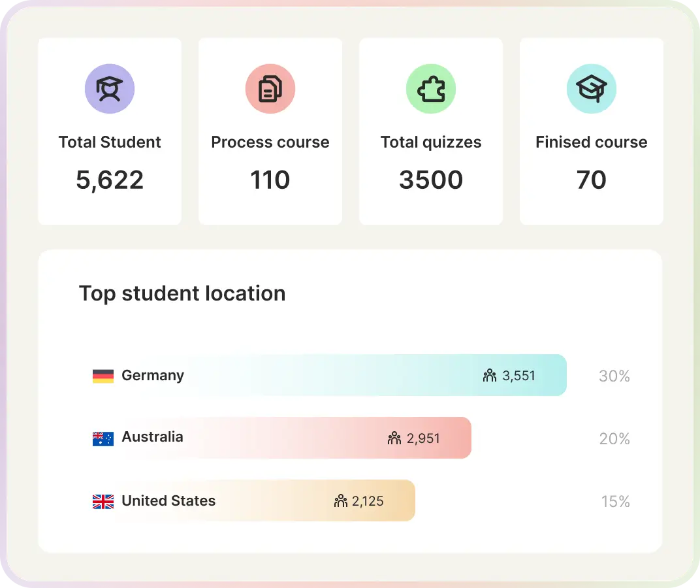700x588 pixels.
Task: Click the people icon beside 2,951
Action: pos(394,438)
